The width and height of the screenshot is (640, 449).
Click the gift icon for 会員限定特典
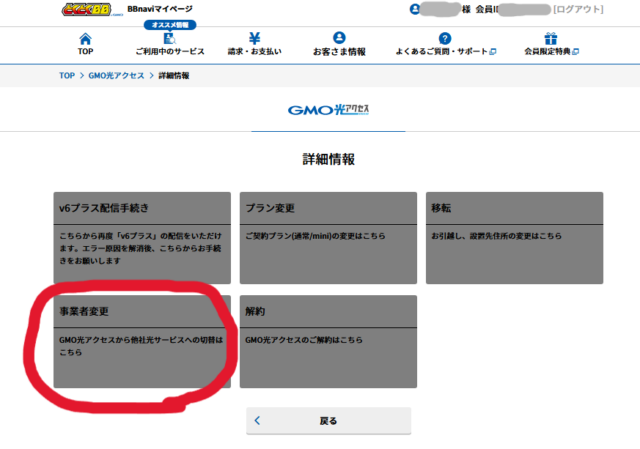coord(551,38)
